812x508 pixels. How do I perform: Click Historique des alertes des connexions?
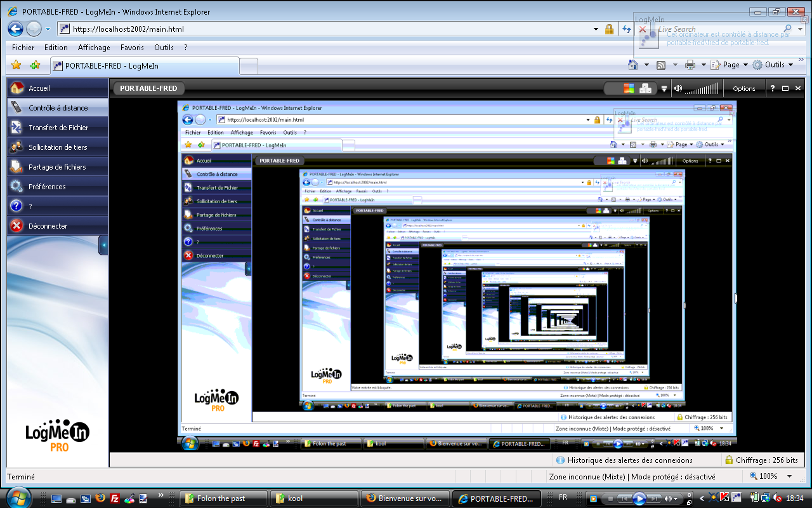pyautogui.click(x=624, y=460)
